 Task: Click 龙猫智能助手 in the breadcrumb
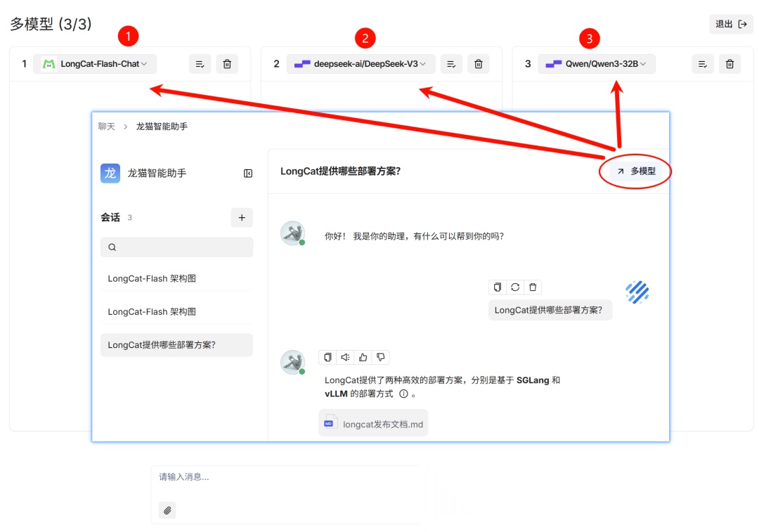pyautogui.click(x=162, y=126)
